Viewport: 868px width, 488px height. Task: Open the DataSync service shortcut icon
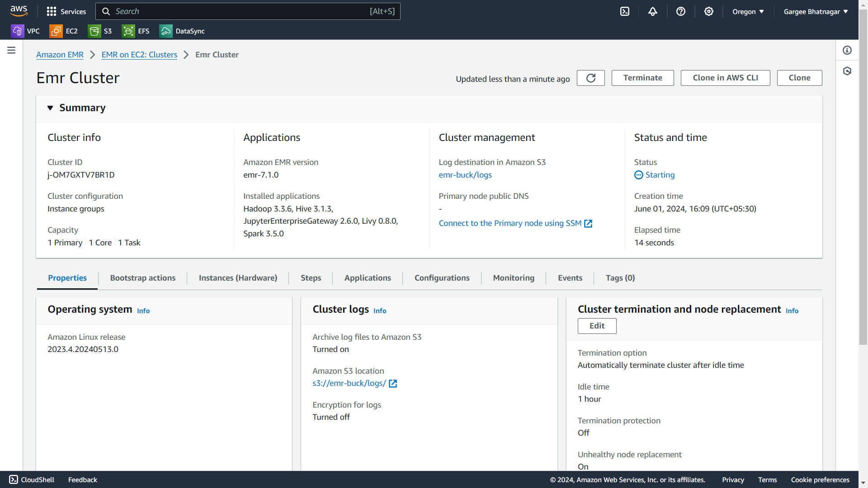pos(166,31)
